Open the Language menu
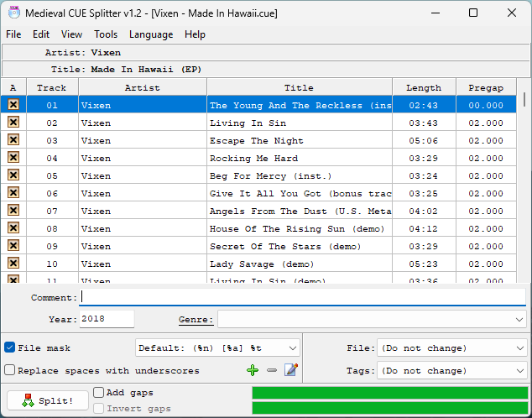 pos(151,34)
